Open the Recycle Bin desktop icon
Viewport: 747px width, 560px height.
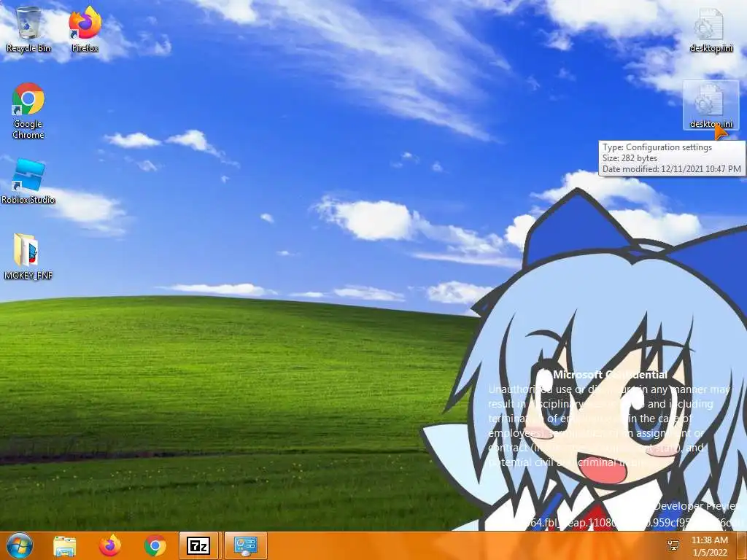click(x=28, y=29)
